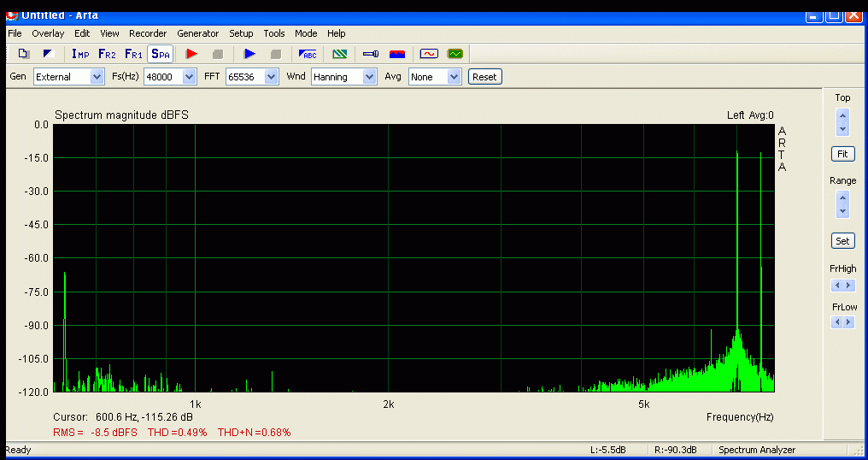Image resolution: width=868 pixels, height=460 pixels.
Task: Open the Mode menu
Action: (x=306, y=33)
